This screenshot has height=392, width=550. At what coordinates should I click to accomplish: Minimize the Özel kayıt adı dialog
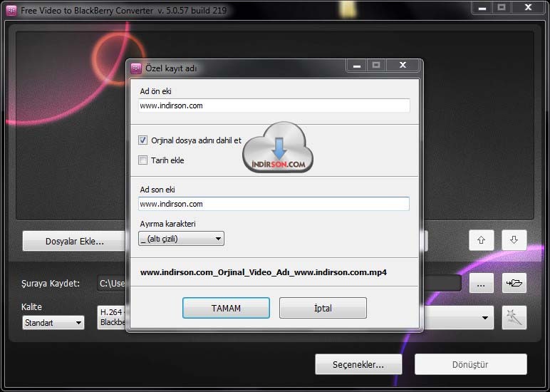(x=357, y=66)
